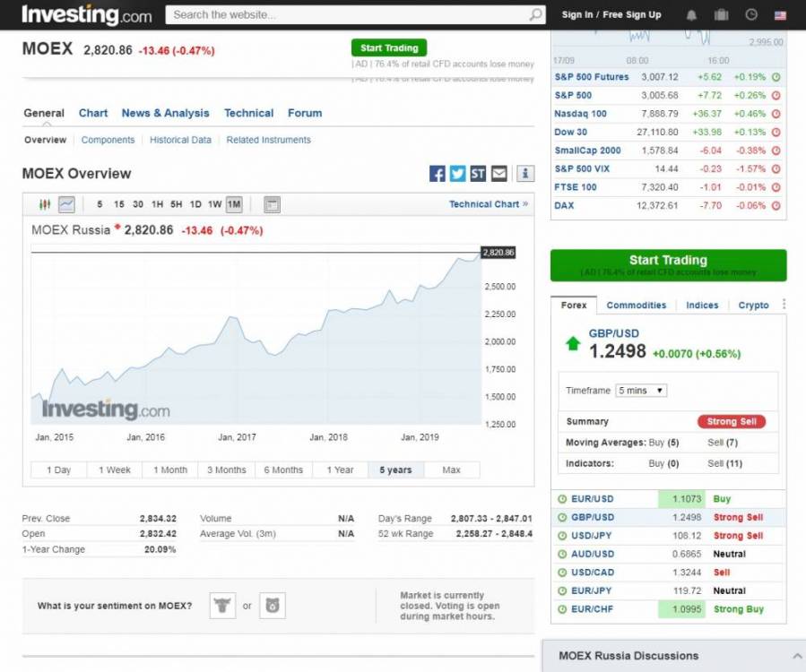This screenshot has width=806, height=672.
Task: Click the green GBP/USD up arrow
Action: click(573, 343)
